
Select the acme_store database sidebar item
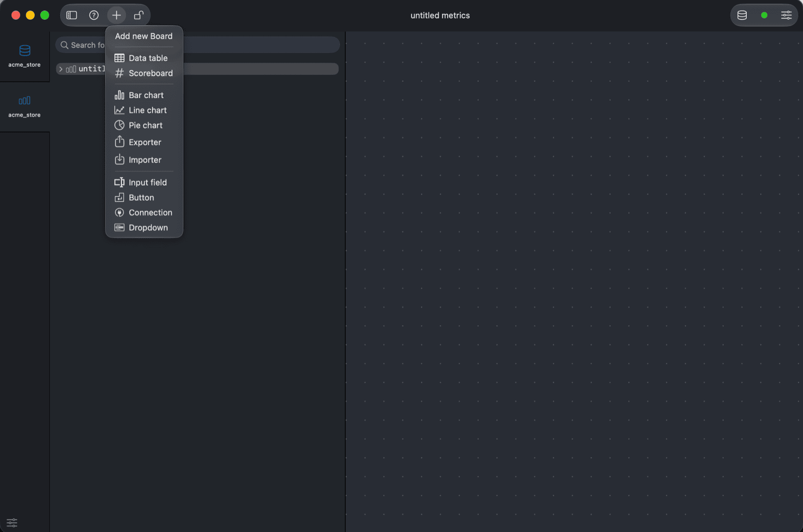point(25,56)
